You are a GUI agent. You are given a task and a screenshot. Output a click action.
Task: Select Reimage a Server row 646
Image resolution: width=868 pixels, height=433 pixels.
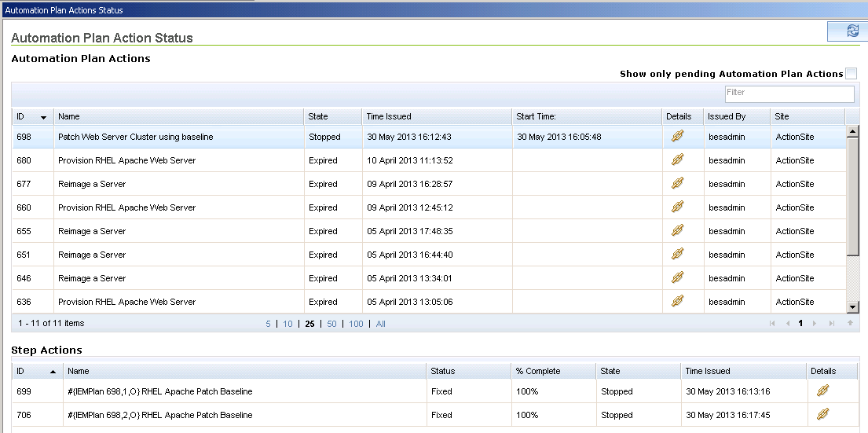coord(429,278)
